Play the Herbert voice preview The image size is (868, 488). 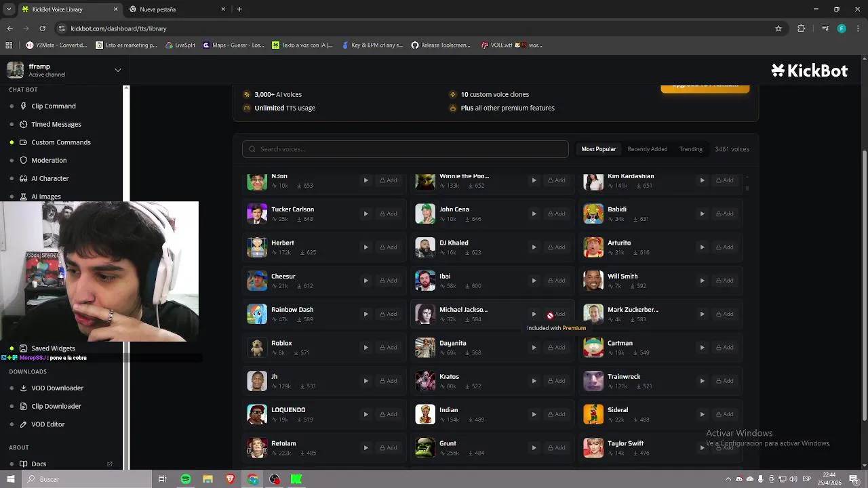(366, 247)
